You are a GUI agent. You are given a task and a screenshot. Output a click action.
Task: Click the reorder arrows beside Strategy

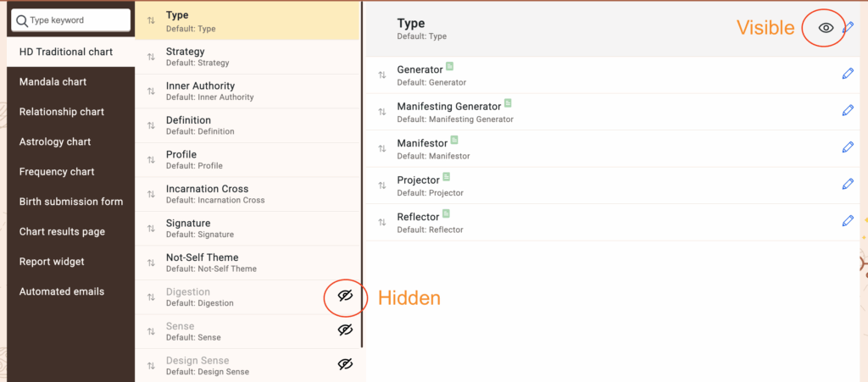(x=151, y=57)
